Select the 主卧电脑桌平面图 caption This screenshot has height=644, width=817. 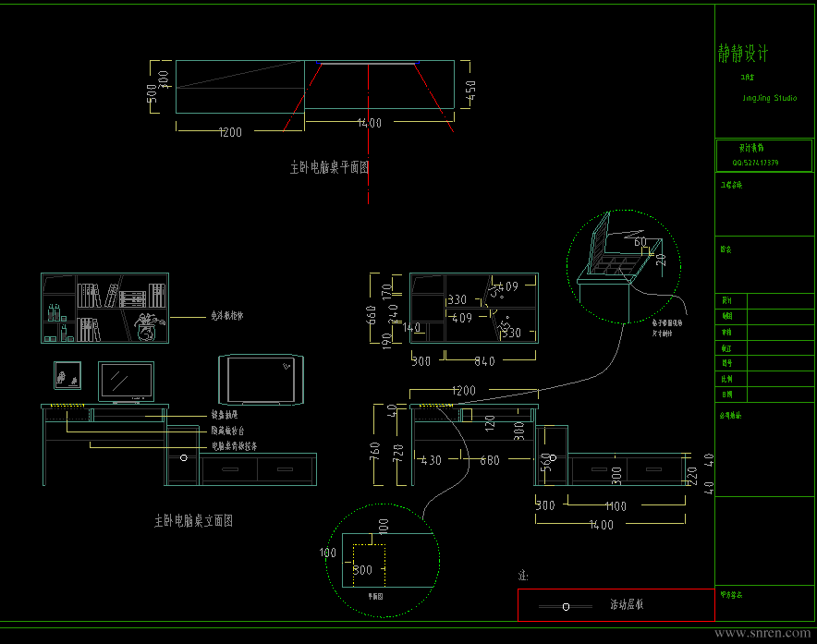click(x=329, y=167)
